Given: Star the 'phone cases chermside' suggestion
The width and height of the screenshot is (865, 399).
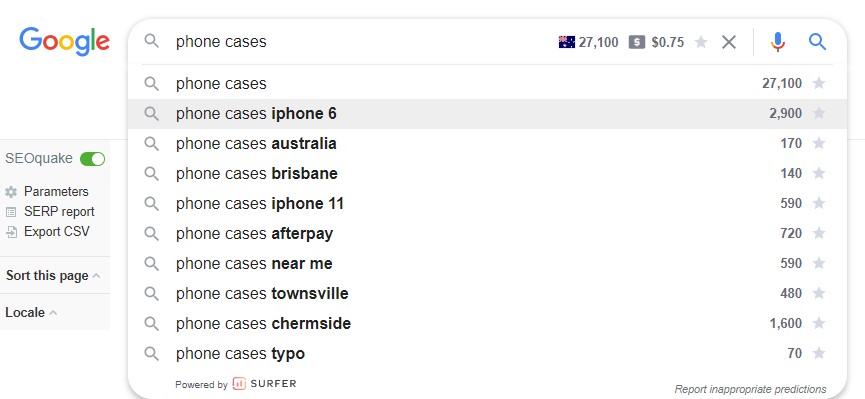Looking at the screenshot, I should click(x=819, y=323).
